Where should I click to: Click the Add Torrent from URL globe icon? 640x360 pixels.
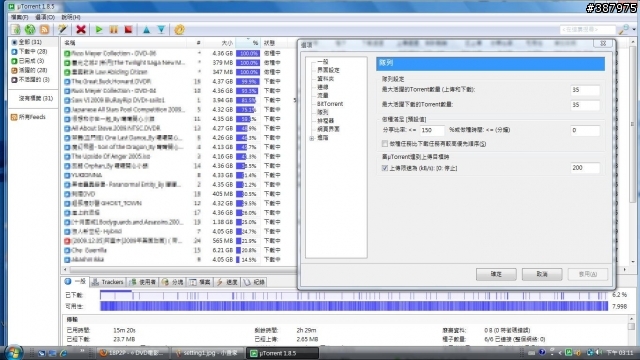coord(30,29)
